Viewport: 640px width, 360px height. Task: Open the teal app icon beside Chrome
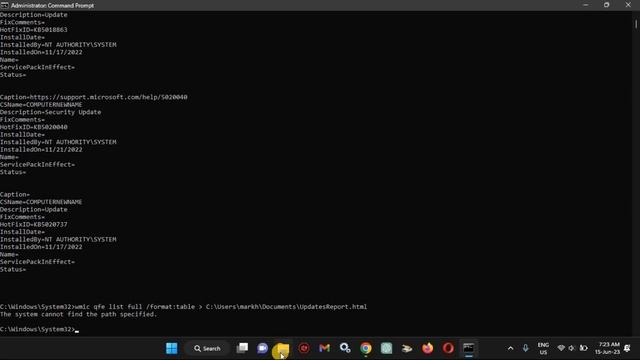[x=386, y=348]
